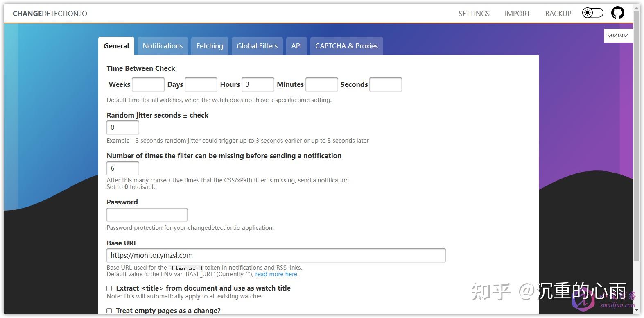The height and width of the screenshot is (318, 644).
Task: Focus the Minutes input field
Action: 322,84
